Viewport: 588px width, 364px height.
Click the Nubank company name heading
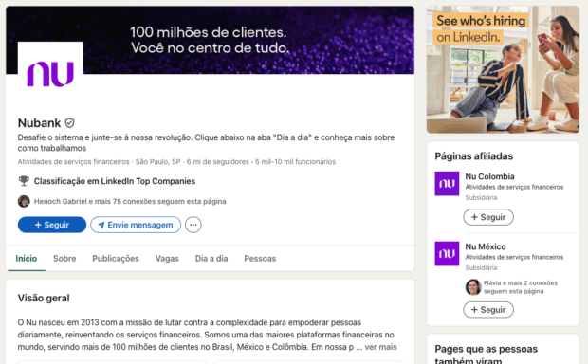(x=39, y=123)
